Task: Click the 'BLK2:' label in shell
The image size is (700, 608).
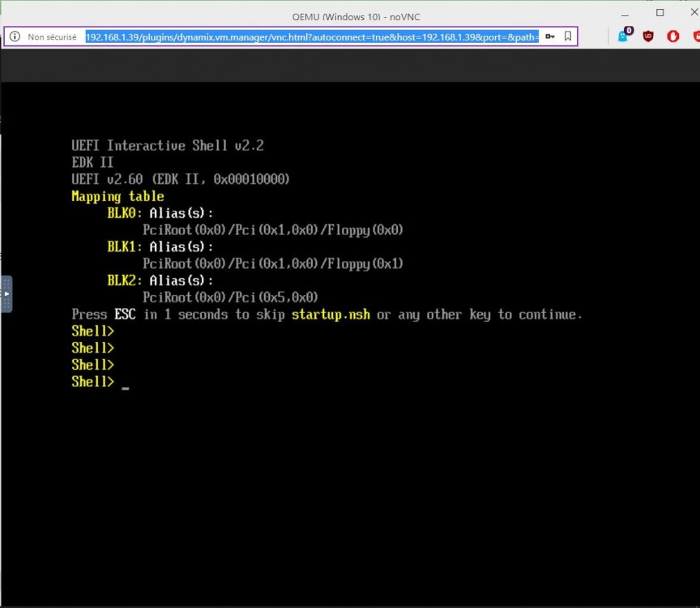Action: click(125, 280)
